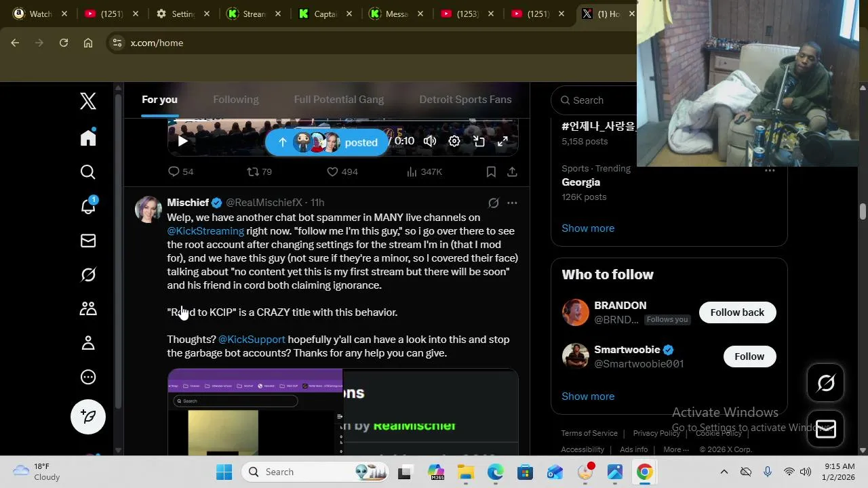This screenshot has width=868, height=488.
Task: Open video settings gear
Action: coord(454,141)
